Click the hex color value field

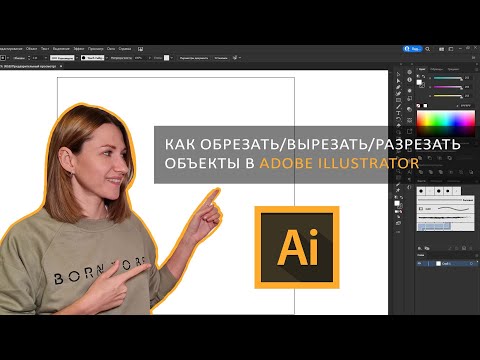click(466, 106)
